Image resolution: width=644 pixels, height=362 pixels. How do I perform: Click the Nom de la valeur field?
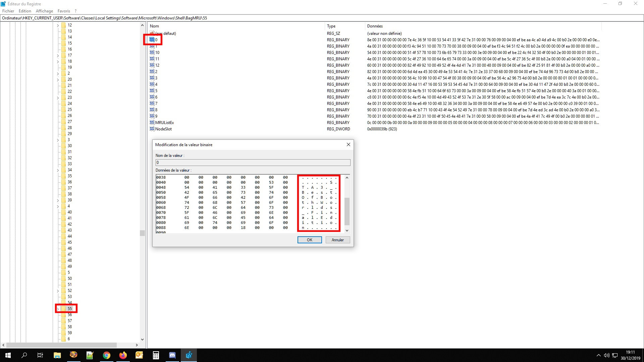(253, 163)
